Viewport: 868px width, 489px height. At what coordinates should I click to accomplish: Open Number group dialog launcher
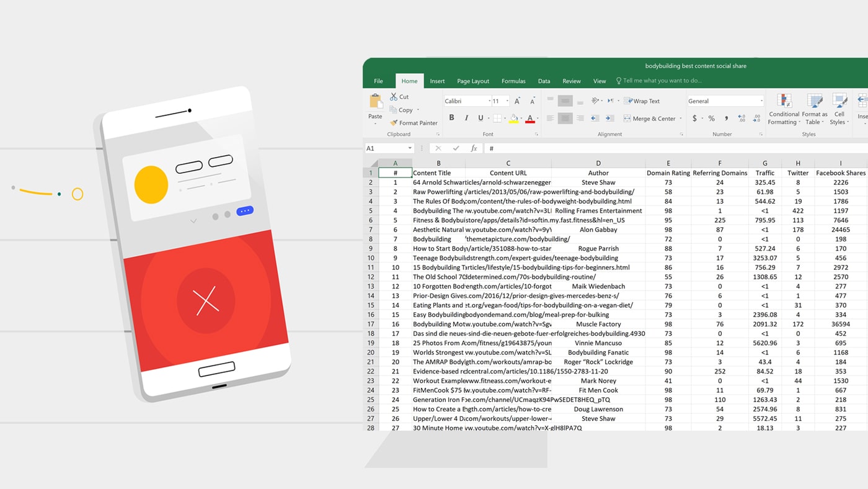coord(761,134)
